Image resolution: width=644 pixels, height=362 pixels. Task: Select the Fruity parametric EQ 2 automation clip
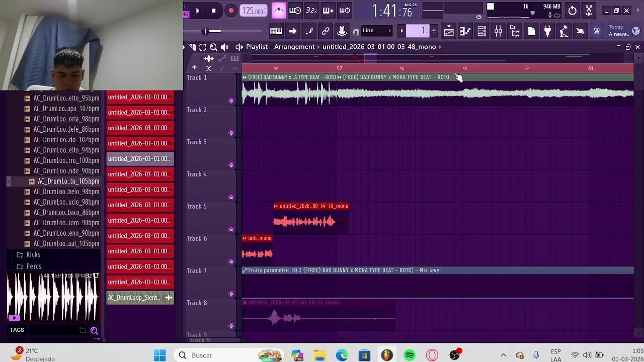click(437, 270)
